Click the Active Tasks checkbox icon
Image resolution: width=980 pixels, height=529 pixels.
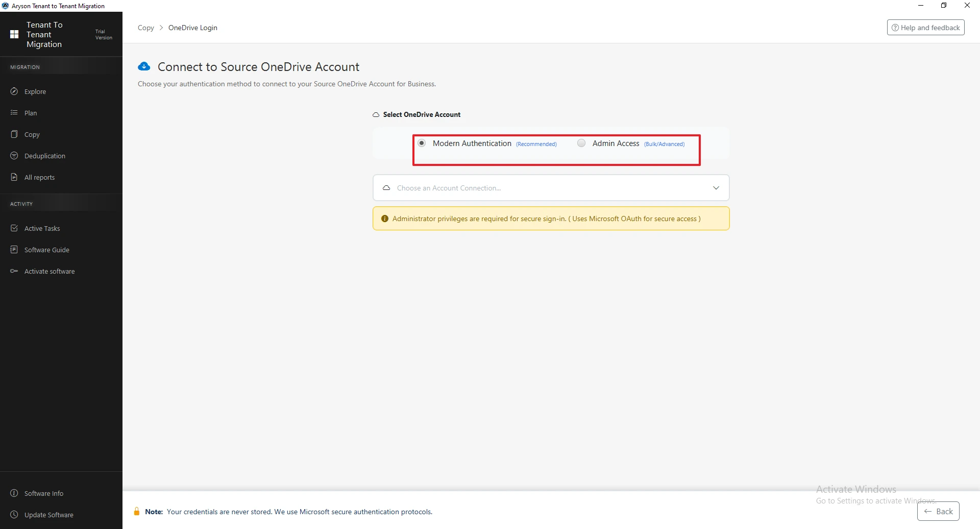coord(14,228)
